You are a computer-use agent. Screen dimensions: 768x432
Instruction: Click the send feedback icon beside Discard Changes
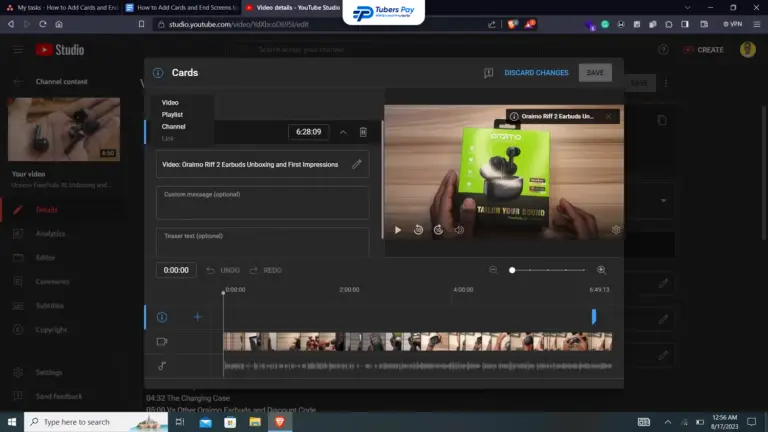[488, 72]
